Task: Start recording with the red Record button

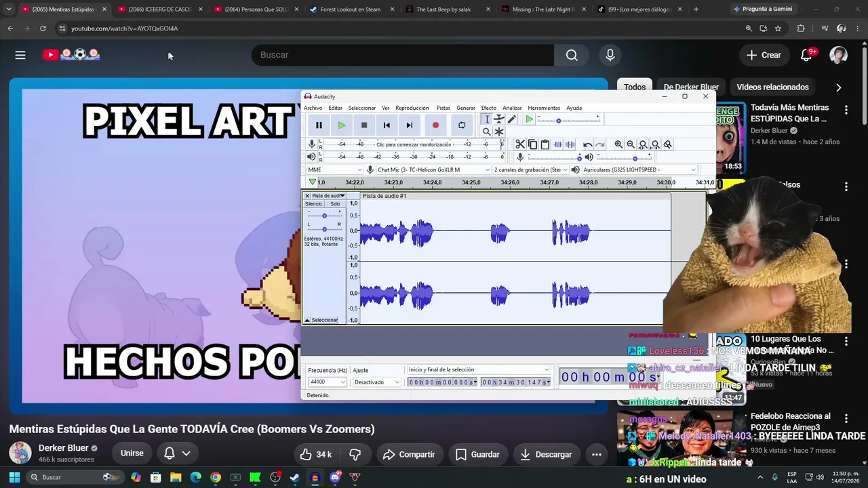Action: (x=435, y=125)
